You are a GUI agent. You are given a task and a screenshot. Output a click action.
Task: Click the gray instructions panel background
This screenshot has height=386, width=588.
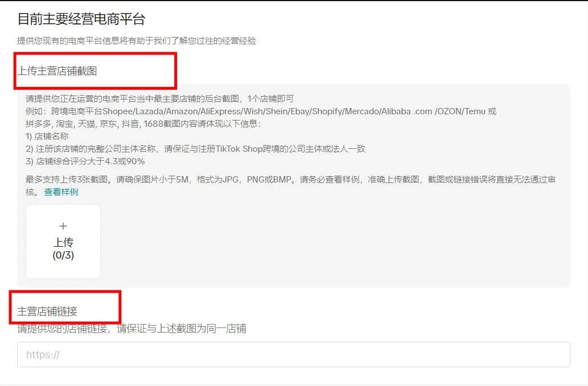click(398, 244)
